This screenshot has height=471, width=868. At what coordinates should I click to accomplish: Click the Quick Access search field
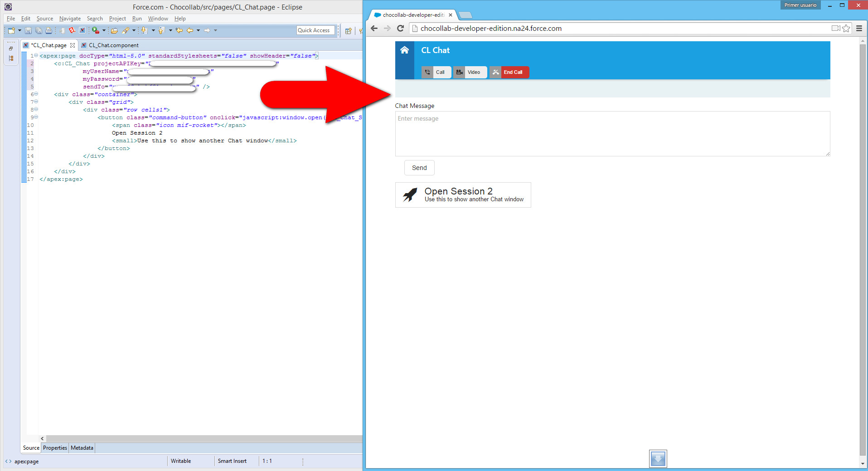[x=315, y=30]
